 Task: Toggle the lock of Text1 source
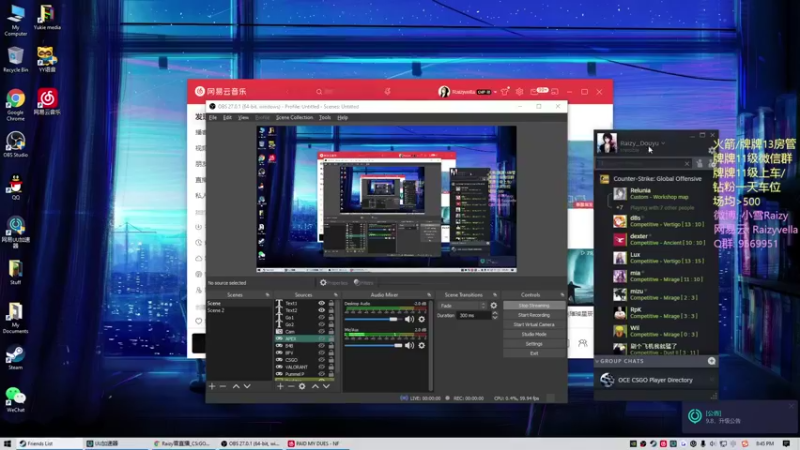(x=331, y=303)
